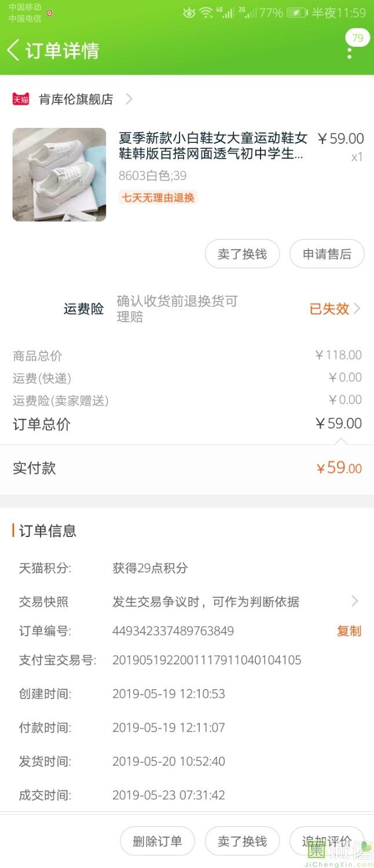Tap the bottom bar 卖了换钱 button
Screen dimensions: 374x868
click(242, 841)
